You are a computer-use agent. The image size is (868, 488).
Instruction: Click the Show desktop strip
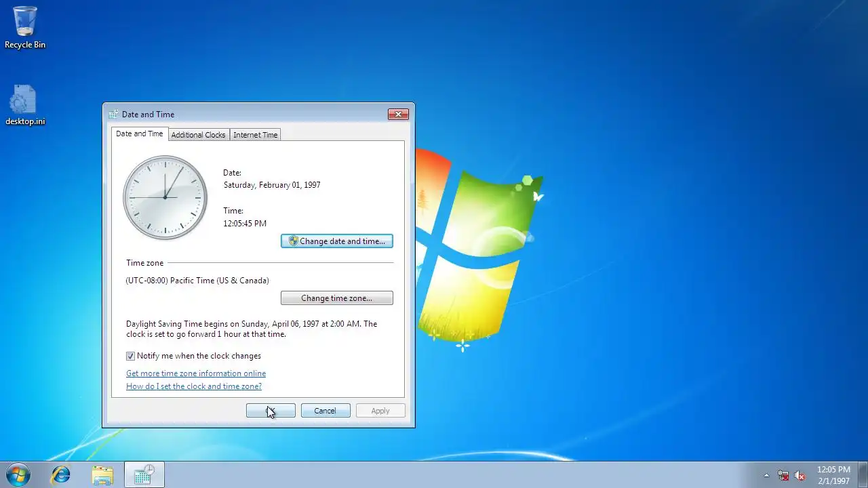click(863, 475)
